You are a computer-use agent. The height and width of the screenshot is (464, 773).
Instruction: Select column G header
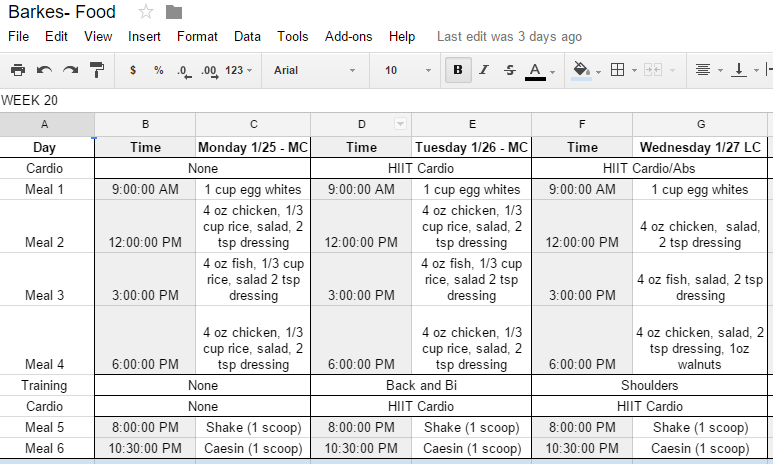[701, 124]
